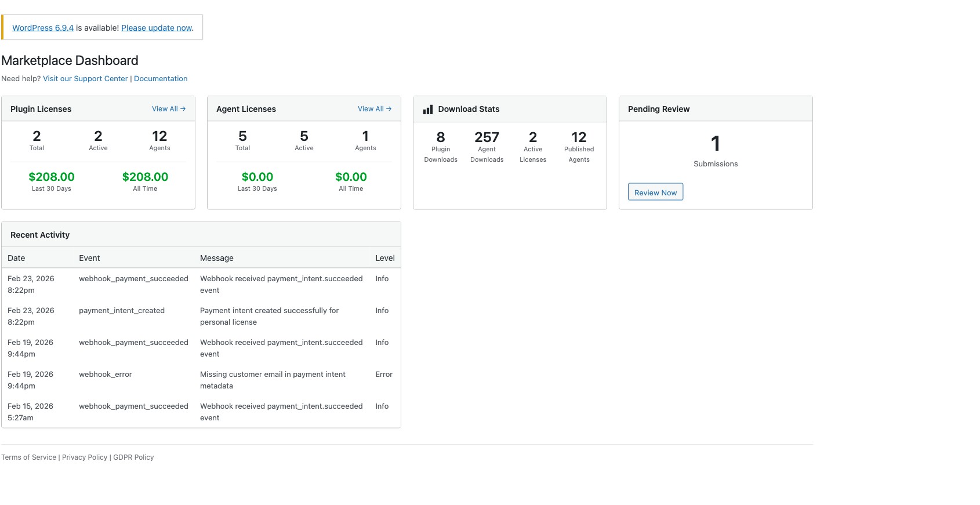Click the 12 Published Agents stat
980x505 pixels.
point(579,147)
